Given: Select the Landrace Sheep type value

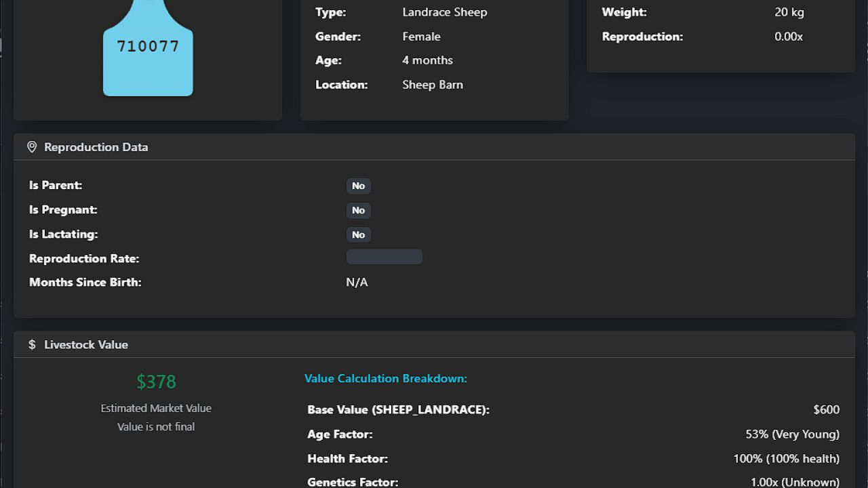Looking at the screenshot, I should pos(444,12).
